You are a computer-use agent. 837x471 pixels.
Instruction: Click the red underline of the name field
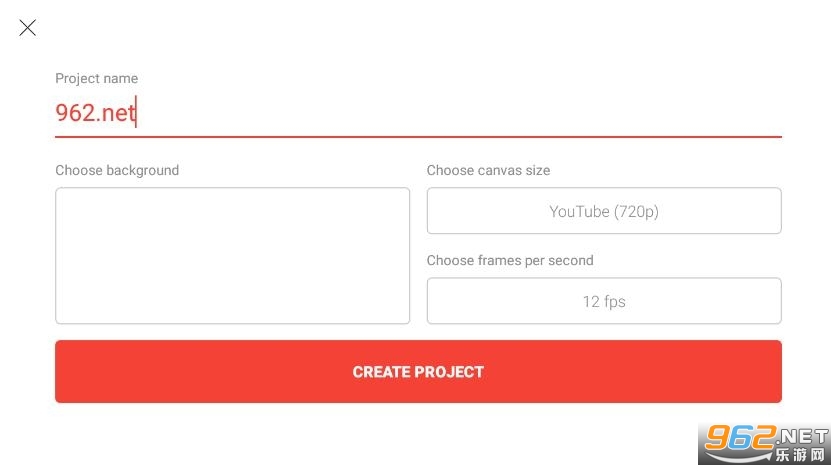[x=418, y=137]
